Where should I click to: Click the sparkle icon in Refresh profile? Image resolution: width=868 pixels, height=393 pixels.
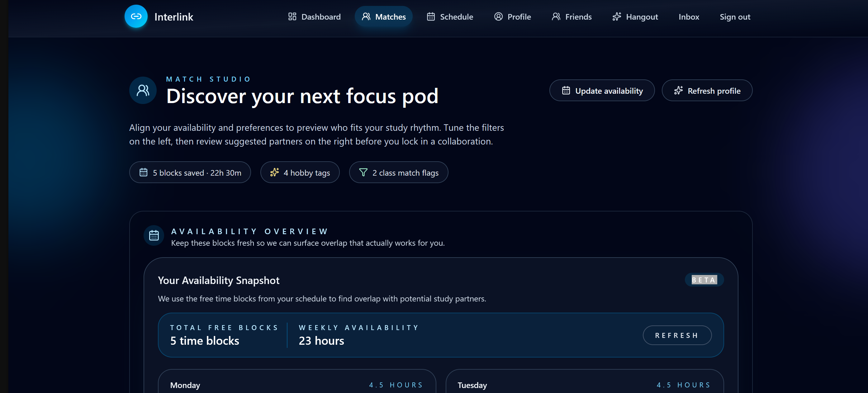pos(678,91)
